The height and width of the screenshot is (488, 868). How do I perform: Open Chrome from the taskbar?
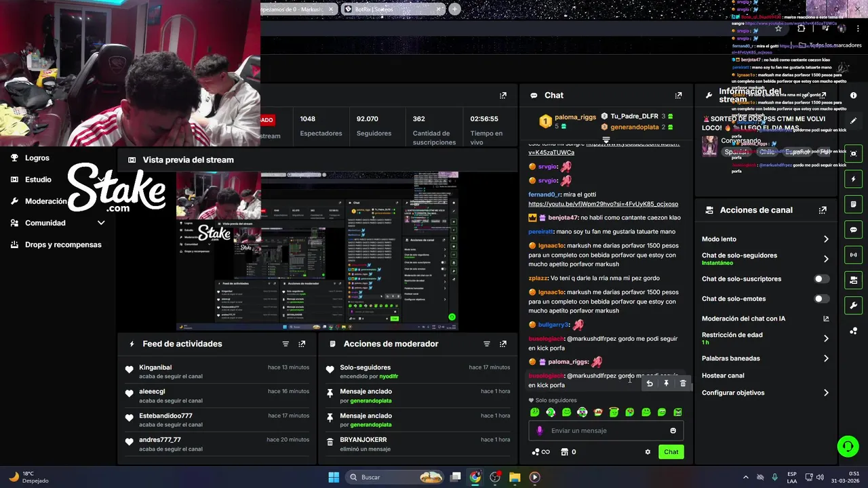pyautogui.click(x=475, y=477)
